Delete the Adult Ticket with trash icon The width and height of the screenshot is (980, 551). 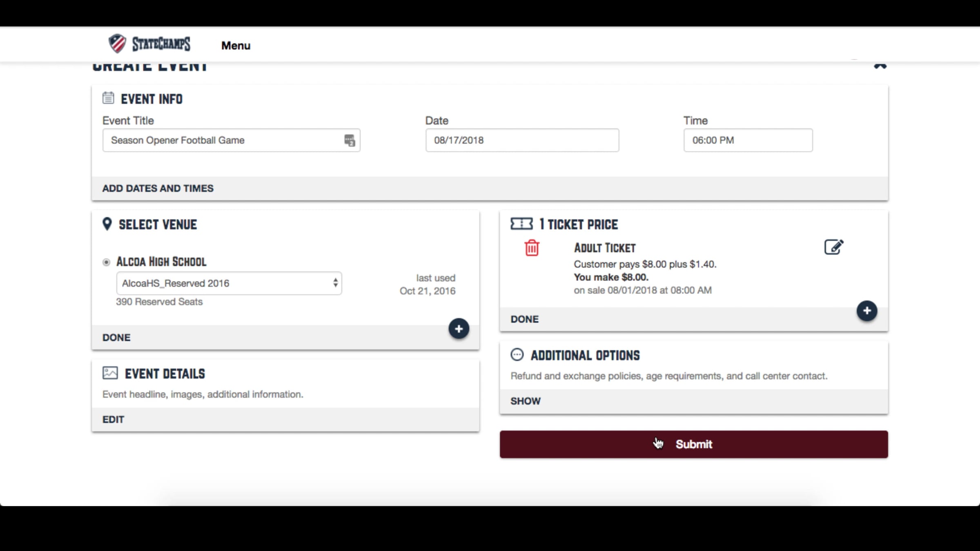[532, 248]
